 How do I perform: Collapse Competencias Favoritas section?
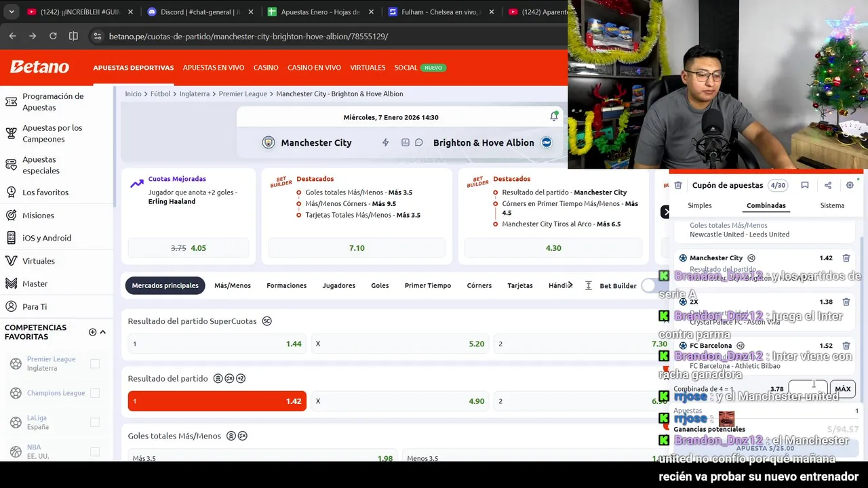pyautogui.click(x=103, y=332)
